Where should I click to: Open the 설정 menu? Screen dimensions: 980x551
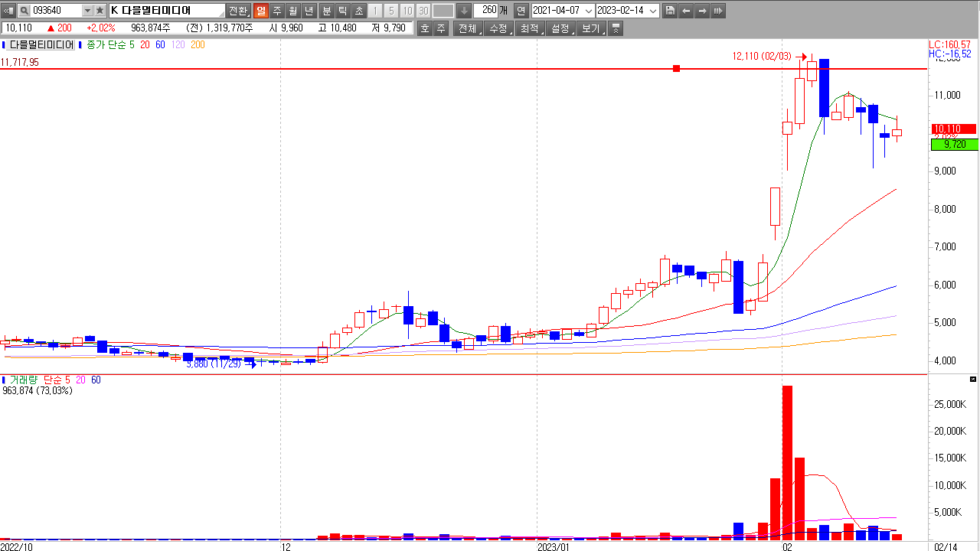(560, 28)
